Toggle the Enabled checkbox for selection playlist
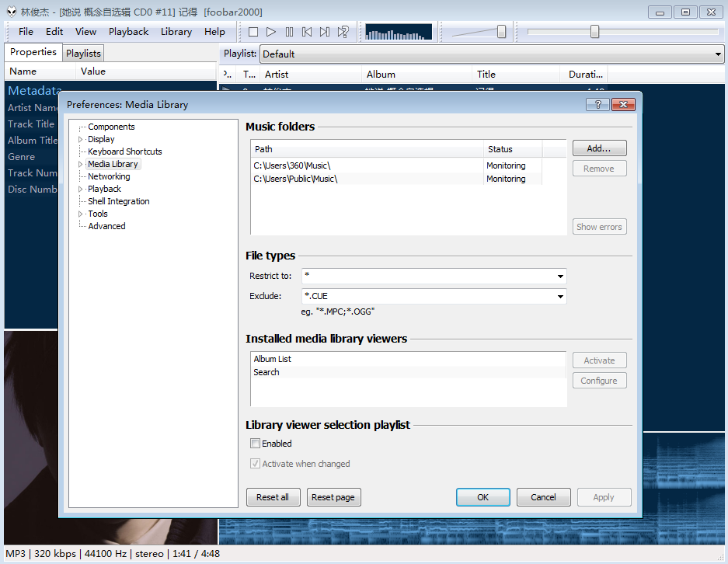 point(255,444)
